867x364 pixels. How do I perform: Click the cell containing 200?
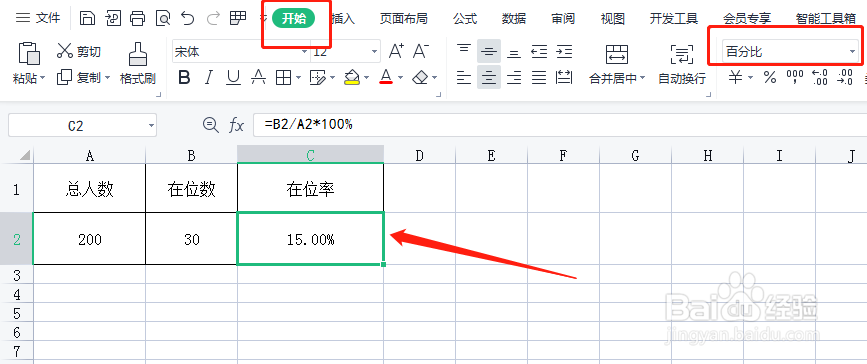coord(90,239)
